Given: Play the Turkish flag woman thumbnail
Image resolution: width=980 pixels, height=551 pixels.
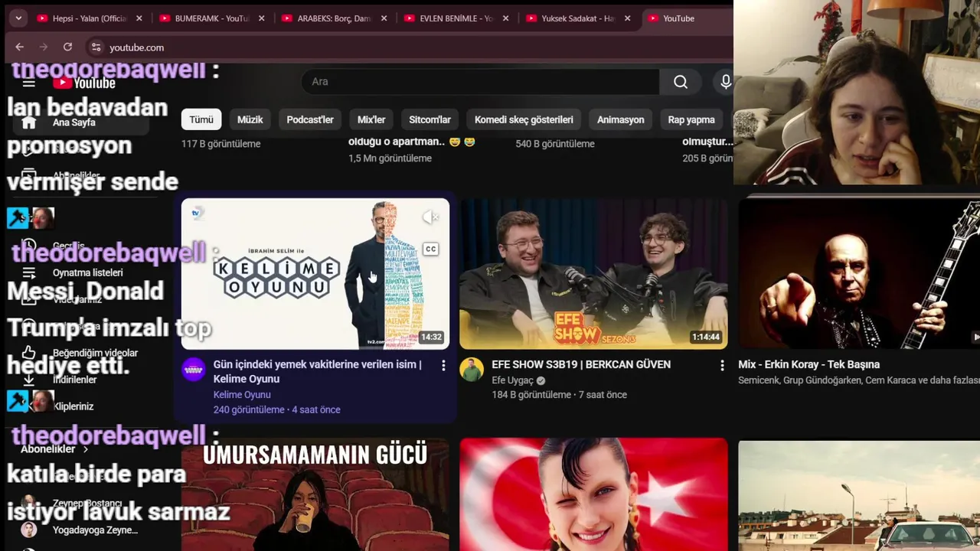Looking at the screenshot, I should coord(593,494).
